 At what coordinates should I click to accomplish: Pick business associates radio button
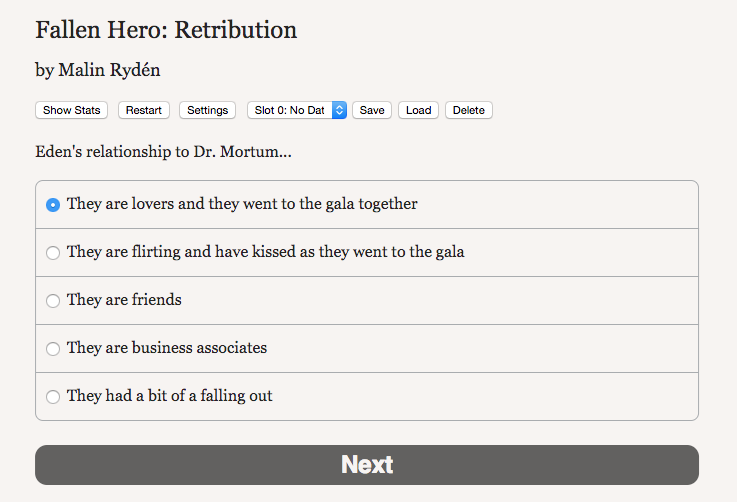53,349
